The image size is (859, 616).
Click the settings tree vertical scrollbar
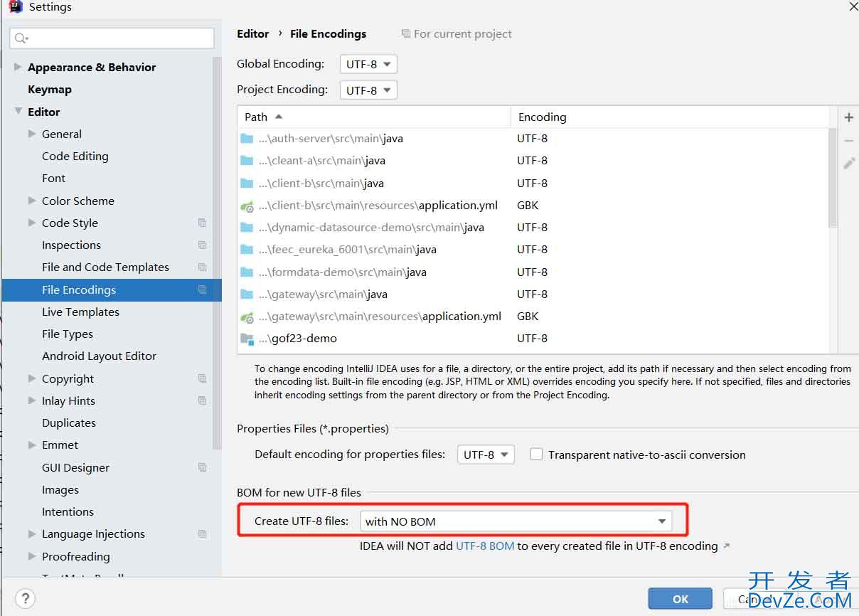[217, 253]
